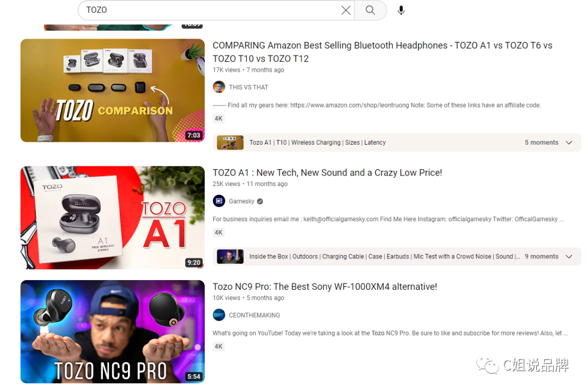
Task: Click the 5:54 duration label
Action: coord(194,376)
